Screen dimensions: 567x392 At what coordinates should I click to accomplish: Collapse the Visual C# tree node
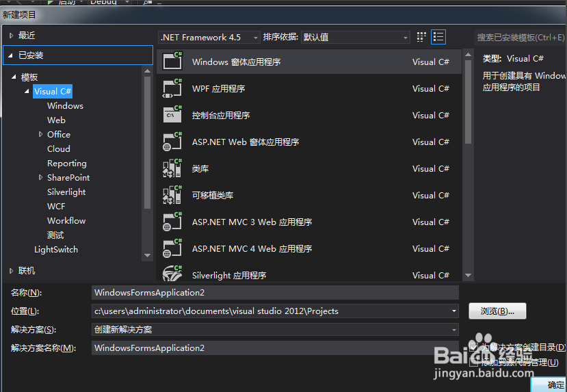pyautogui.click(x=27, y=91)
